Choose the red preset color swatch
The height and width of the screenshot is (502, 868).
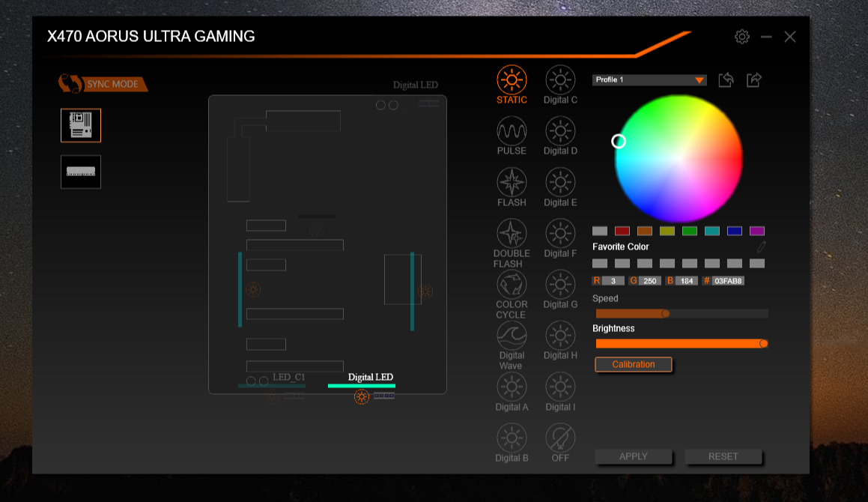click(622, 231)
